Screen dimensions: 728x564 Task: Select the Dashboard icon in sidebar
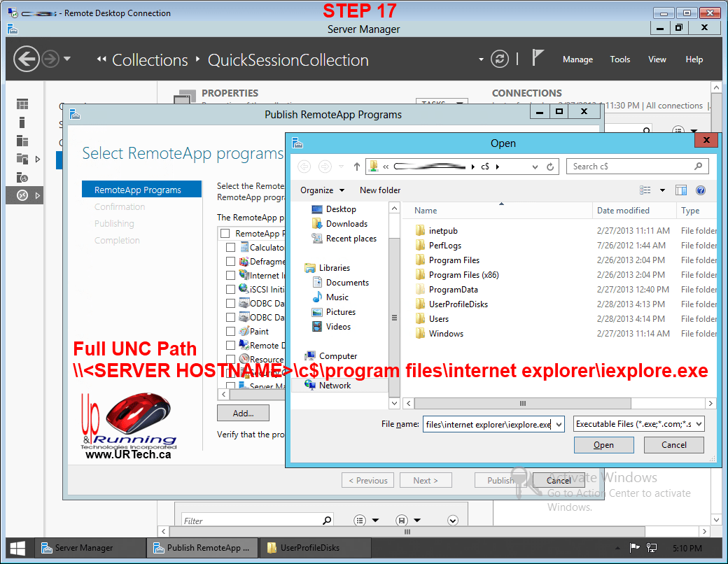(23, 104)
